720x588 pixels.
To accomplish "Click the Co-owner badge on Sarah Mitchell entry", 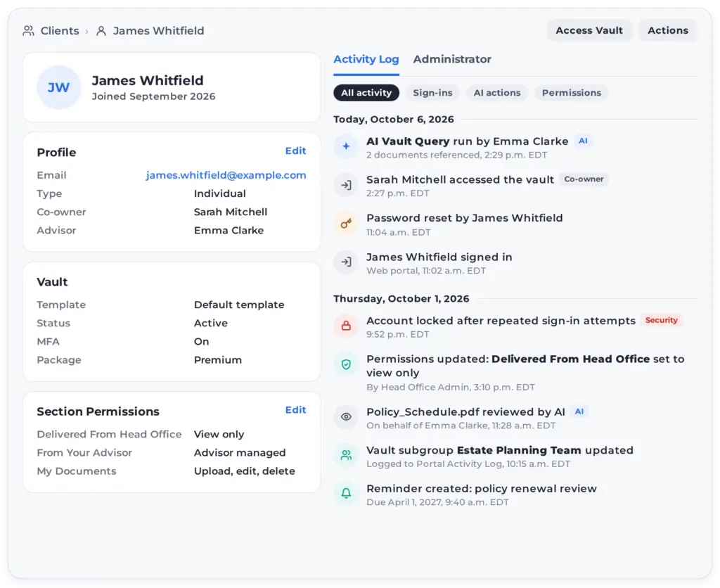I will pos(584,179).
